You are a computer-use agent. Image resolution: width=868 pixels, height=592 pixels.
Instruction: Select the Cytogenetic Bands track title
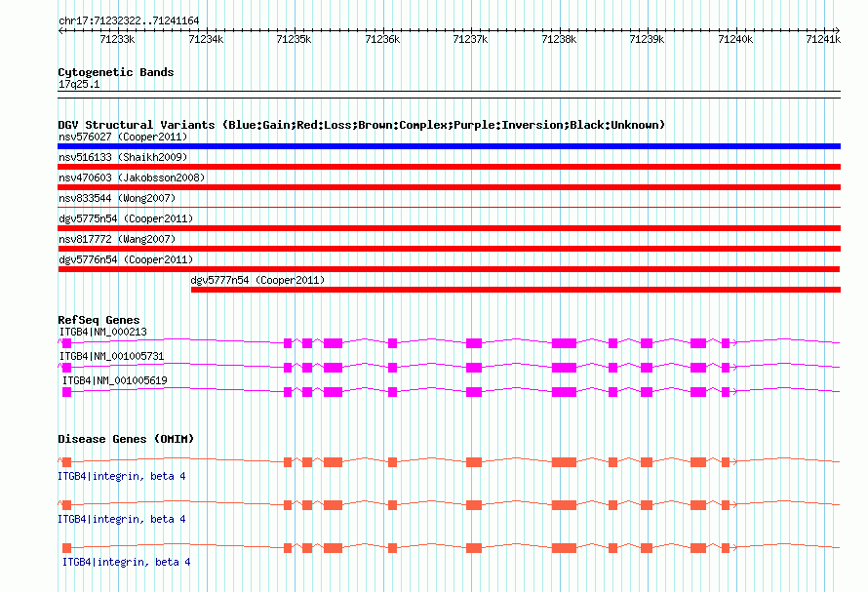pos(116,72)
